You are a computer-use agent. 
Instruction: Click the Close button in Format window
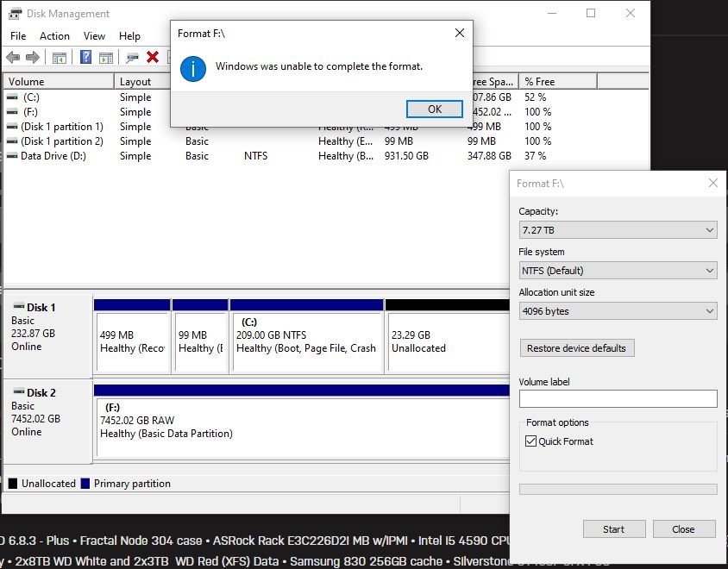coord(683,529)
